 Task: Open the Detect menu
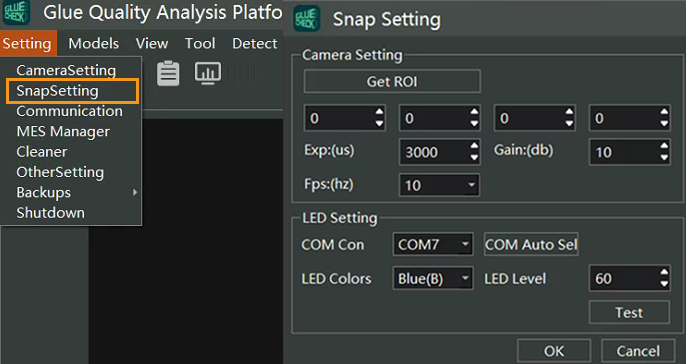click(255, 43)
